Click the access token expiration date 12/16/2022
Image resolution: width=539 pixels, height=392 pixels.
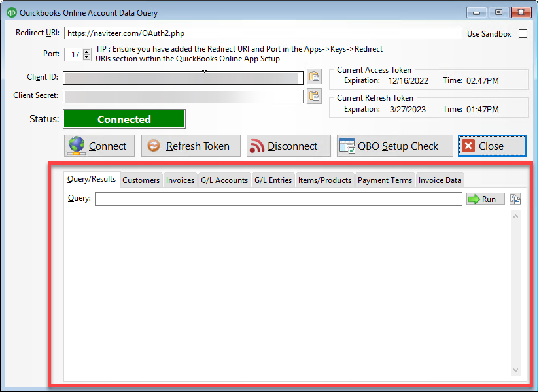pyautogui.click(x=408, y=80)
